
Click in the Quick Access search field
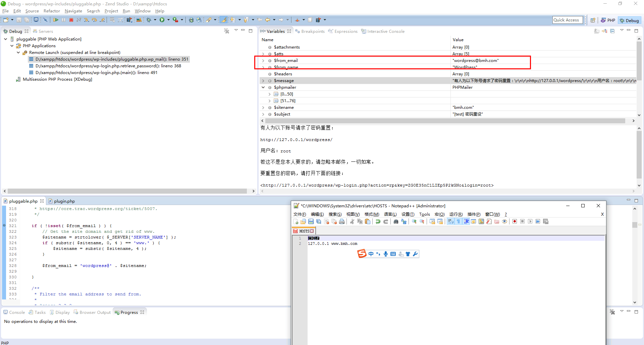(x=568, y=20)
